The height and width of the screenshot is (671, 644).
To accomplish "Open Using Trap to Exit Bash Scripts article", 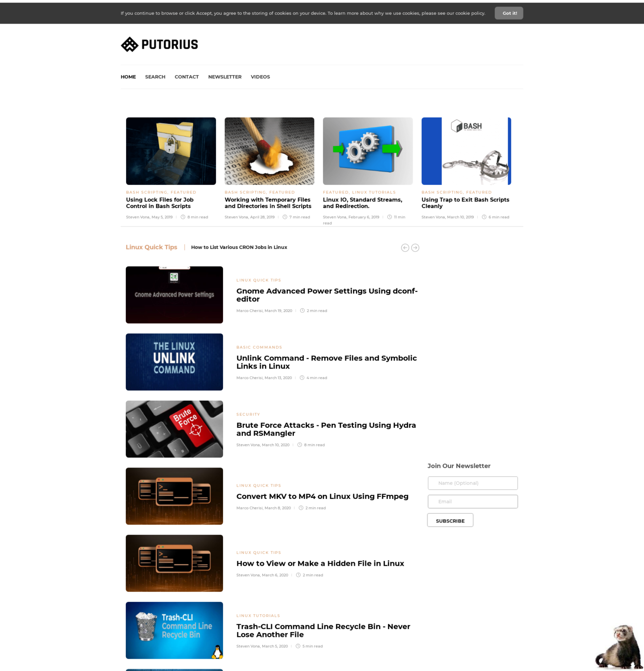I will [x=465, y=203].
